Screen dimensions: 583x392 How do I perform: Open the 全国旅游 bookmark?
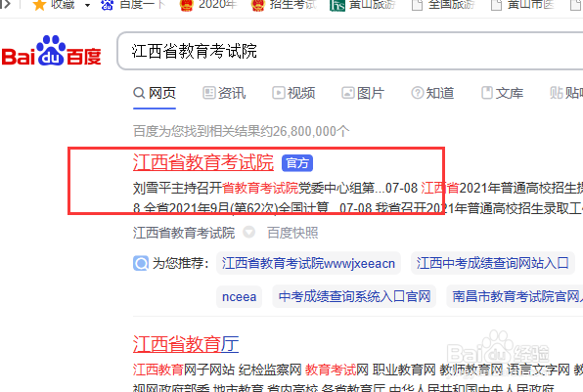[443, 5]
